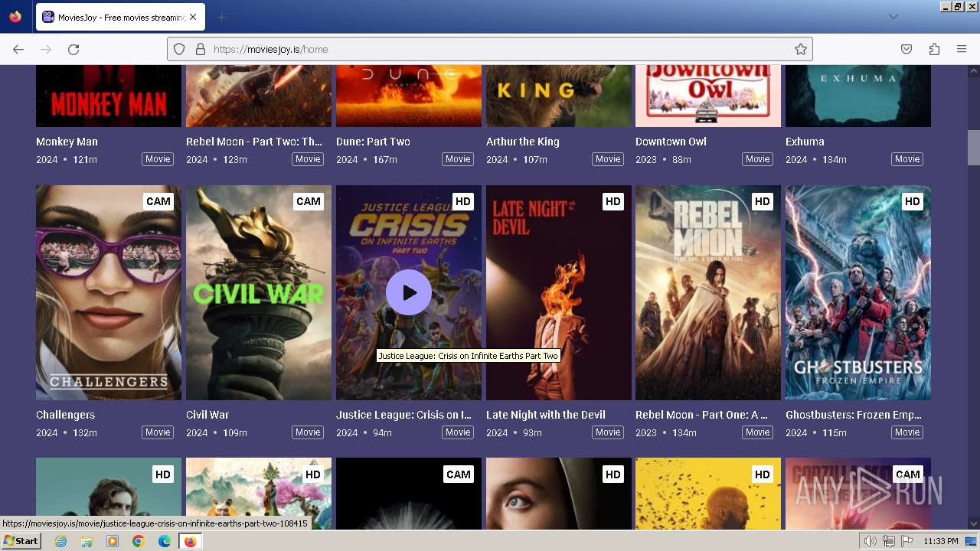Click the Late Night with the Devil title
The image size is (980, 551).
pyautogui.click(x=546, y=415)
